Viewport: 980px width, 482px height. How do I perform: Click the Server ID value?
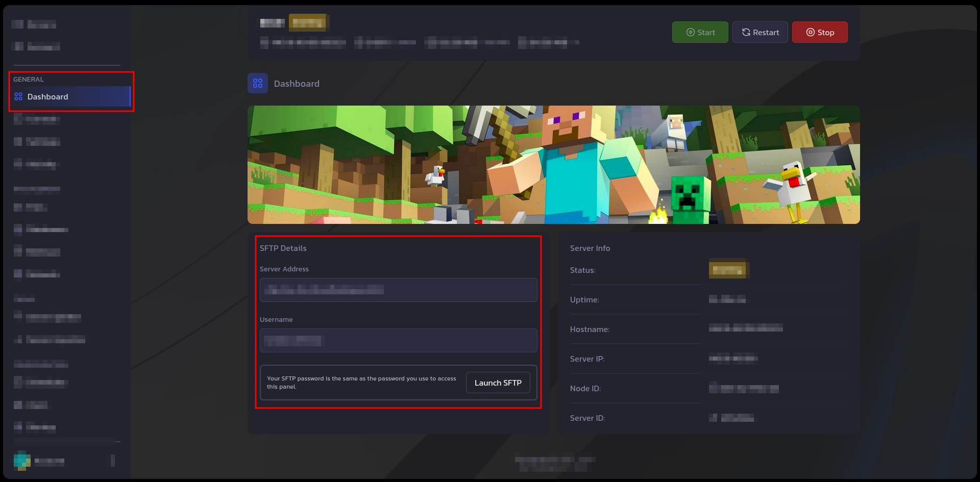pos(732,418)
